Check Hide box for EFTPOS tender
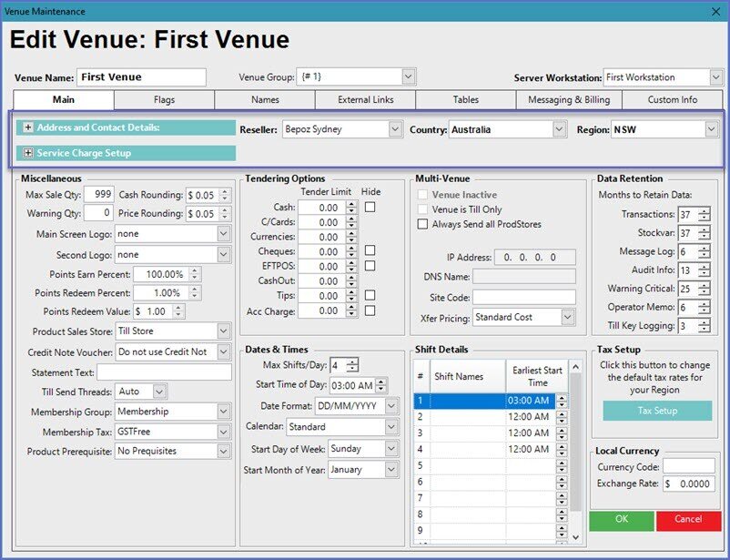Screen dimensions: 730x560 tap(370, 266)
